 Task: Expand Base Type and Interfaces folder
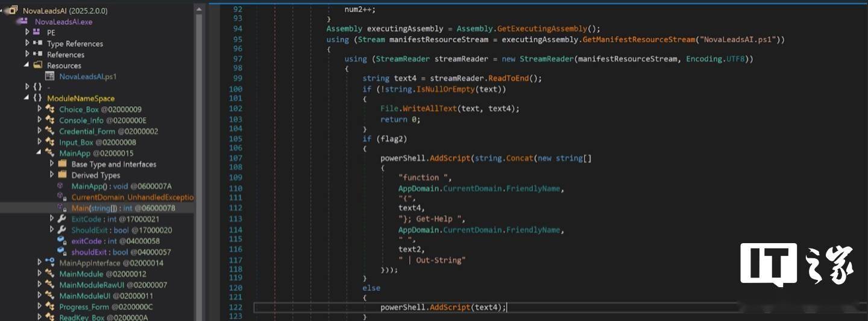point(52,164)
